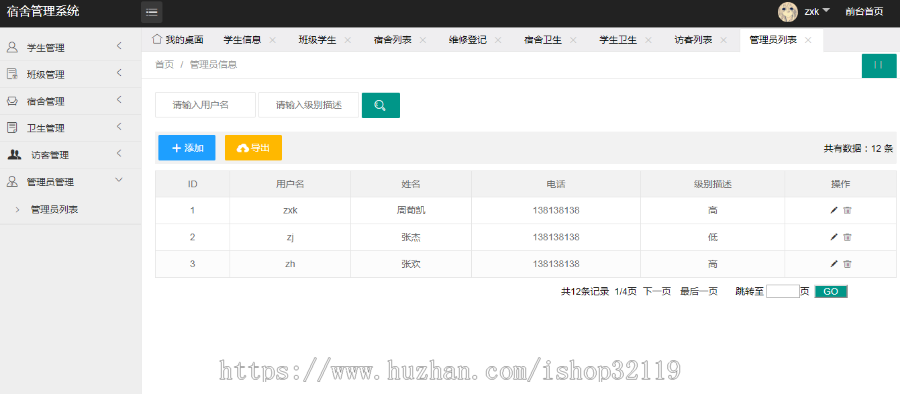Switch to the 访客列表 tab
900x394 pixels.
point(693,40)
